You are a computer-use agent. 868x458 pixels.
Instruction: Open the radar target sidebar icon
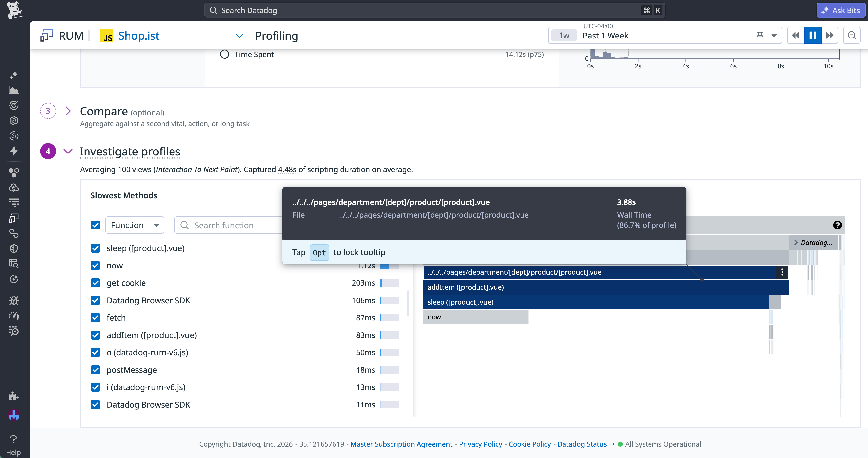tap(14, 105)
